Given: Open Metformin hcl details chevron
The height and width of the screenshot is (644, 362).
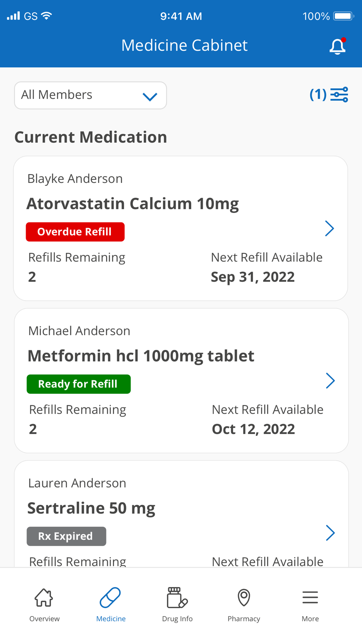Looking at the screenshot, I should tap(330, 381).
